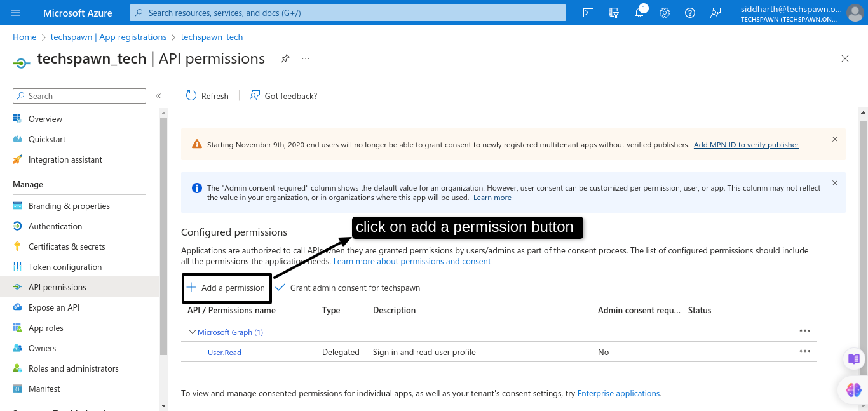Click the help question mark icon

(690, 13)
